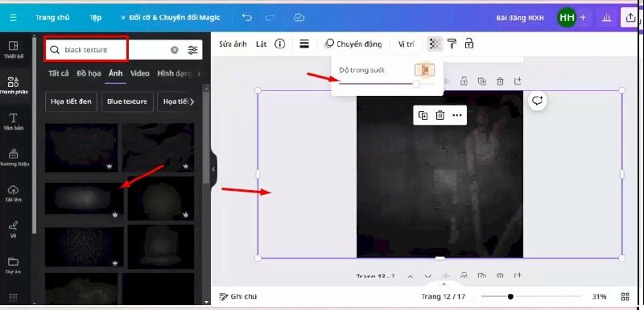
Task: Open the Thành phần elements panel
Action: click(14, 85)
